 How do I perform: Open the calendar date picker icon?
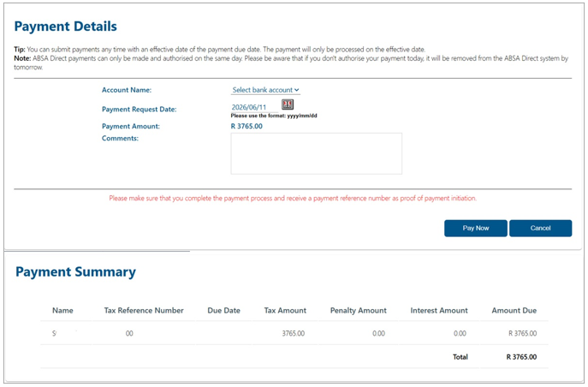(288, 104)
